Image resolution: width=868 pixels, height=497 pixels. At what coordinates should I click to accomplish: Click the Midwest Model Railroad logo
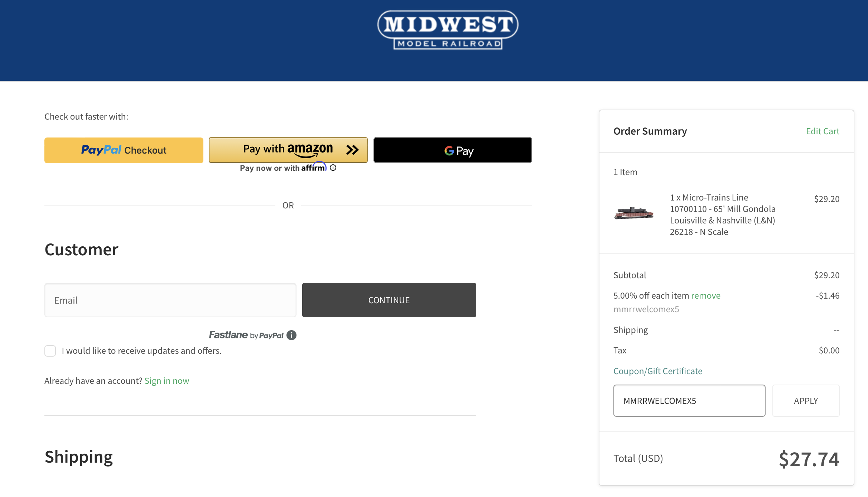click(448, 30)
